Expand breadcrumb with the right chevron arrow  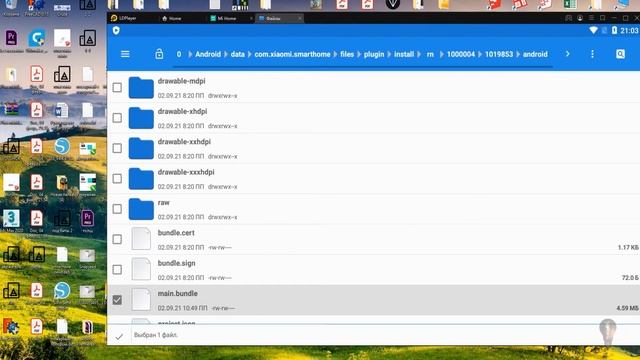[x=567, y=54]
